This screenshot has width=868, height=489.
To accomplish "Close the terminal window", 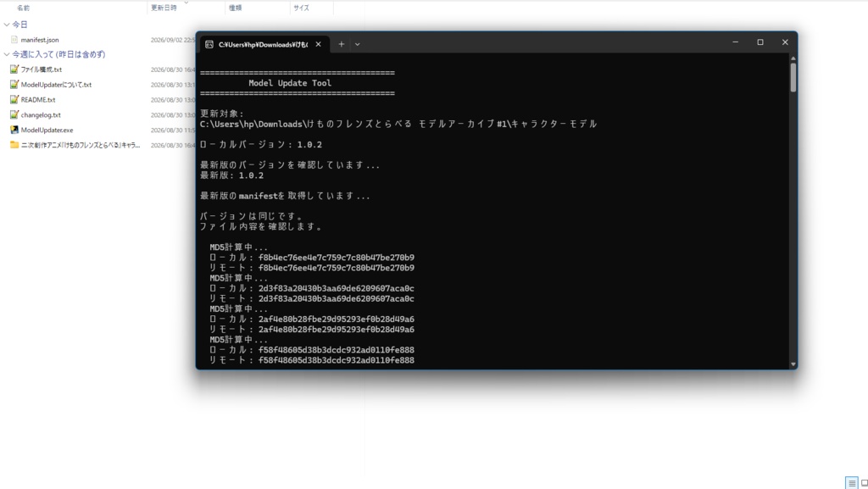I will 785,42.
